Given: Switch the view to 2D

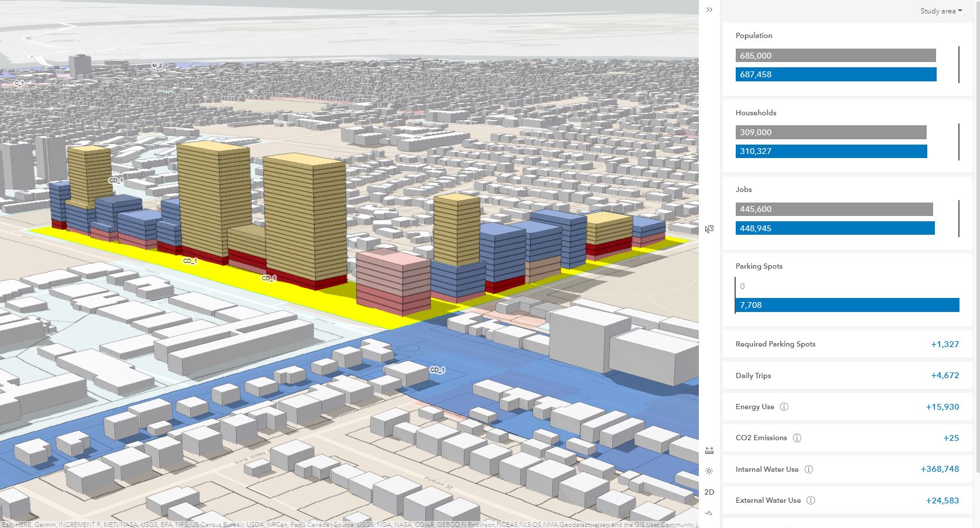Looking at the screenshot, I should pos(709,492).
